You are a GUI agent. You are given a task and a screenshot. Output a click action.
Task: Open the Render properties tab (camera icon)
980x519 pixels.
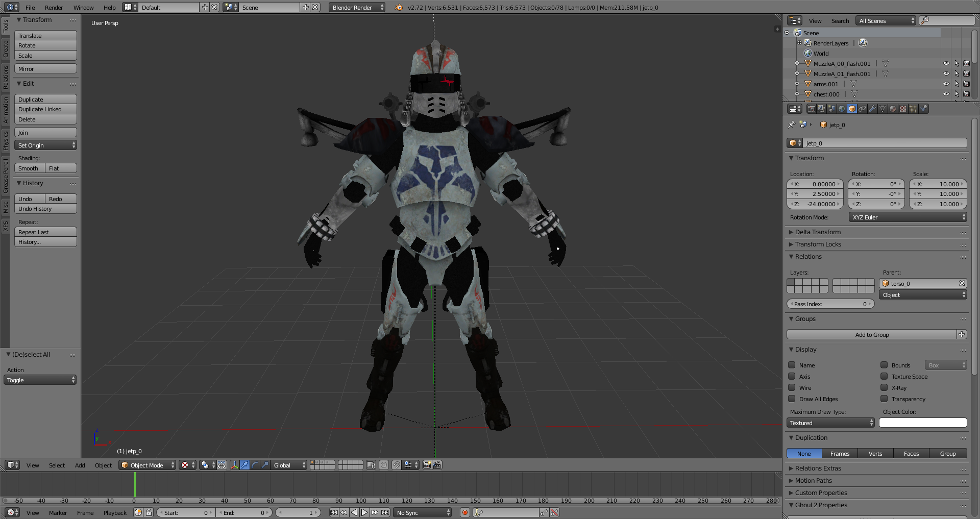[x=811, y=109]
